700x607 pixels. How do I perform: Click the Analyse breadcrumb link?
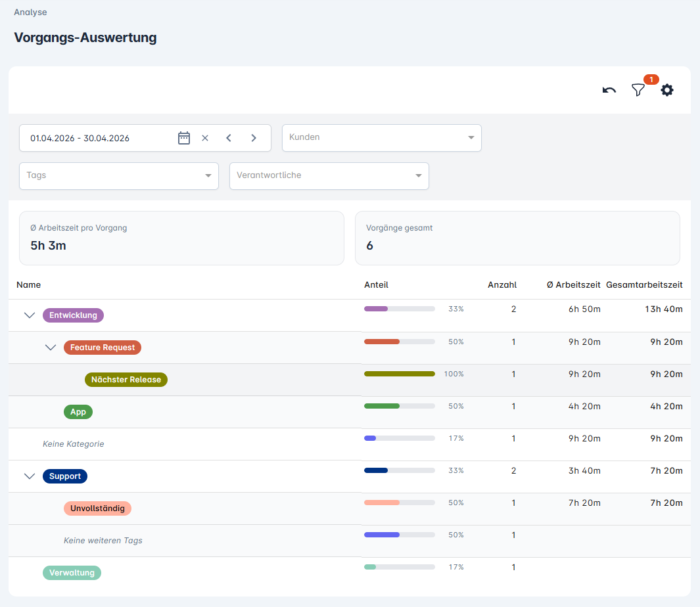(x=30, y=12)
